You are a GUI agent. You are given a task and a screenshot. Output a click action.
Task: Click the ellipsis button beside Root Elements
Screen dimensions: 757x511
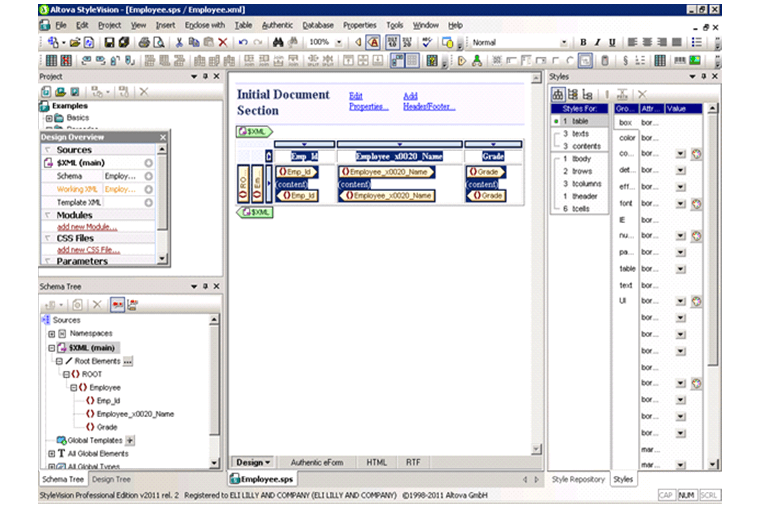point(127,361)
